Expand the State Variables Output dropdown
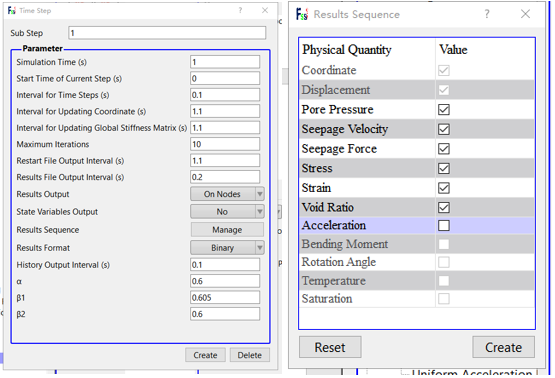Screen dimensions: 555x378 coord(227,212)
